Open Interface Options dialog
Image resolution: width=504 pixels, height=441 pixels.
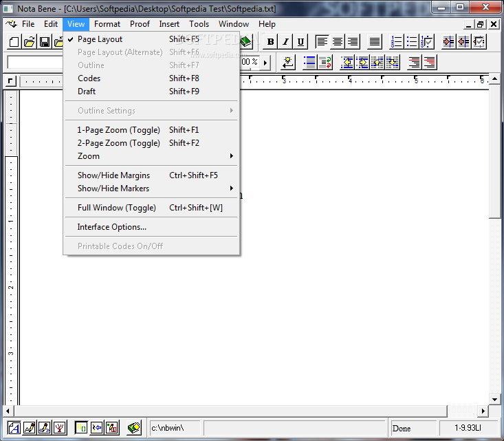(x=111, y=227)
